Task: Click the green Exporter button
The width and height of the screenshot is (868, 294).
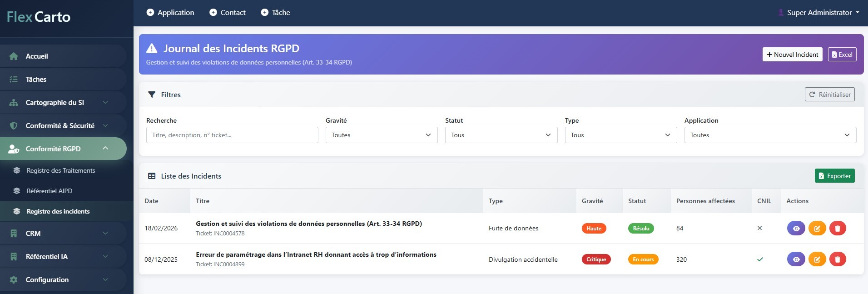Action: click(x=835, y=176)
